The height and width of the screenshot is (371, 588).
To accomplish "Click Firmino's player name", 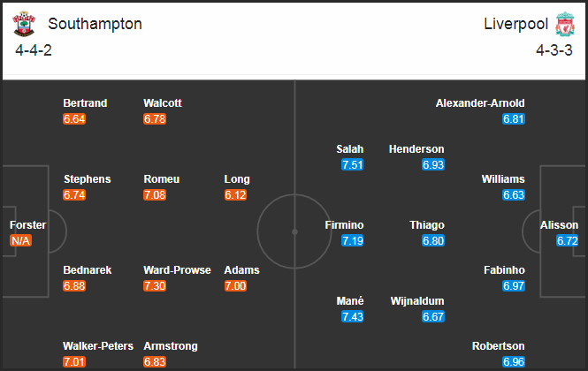I will [344, 225].
